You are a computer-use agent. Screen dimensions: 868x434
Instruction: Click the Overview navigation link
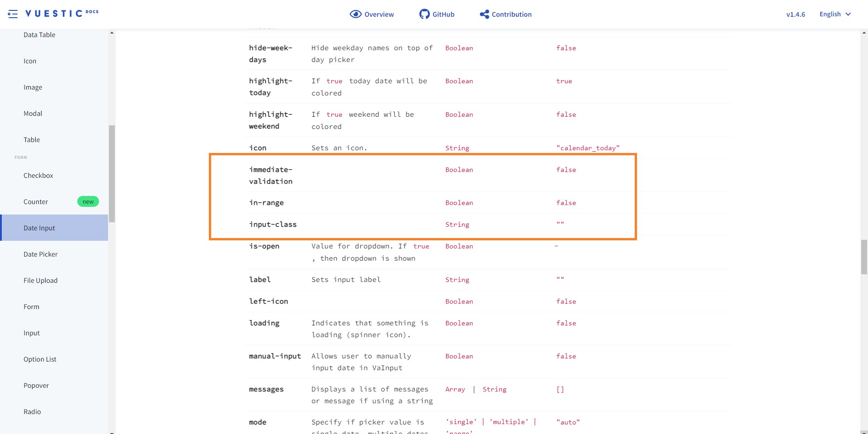[x=379, y=14]
